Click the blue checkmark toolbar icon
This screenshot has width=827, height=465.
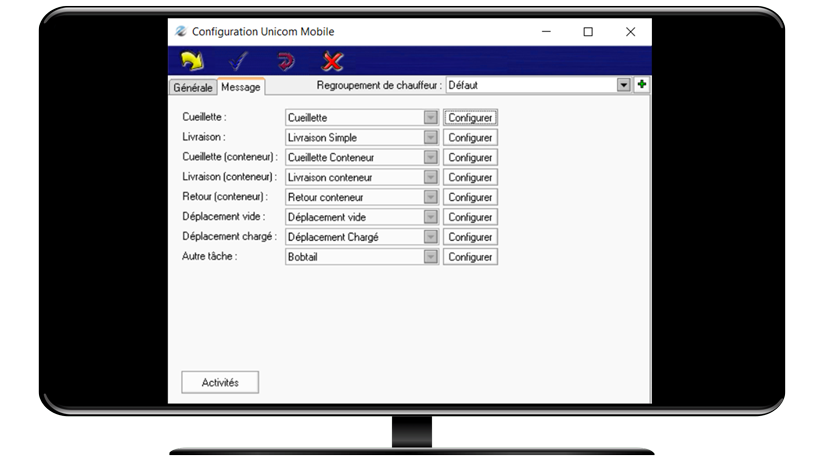pyautogui.click(x=238, y=62)
